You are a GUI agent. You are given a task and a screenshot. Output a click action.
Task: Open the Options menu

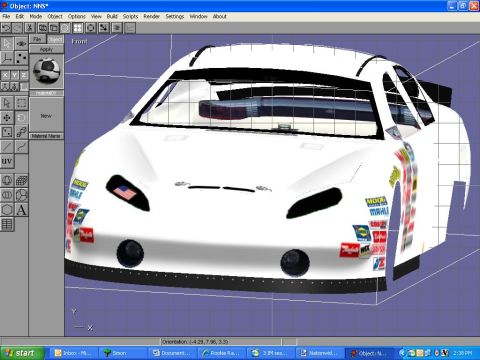77,16
